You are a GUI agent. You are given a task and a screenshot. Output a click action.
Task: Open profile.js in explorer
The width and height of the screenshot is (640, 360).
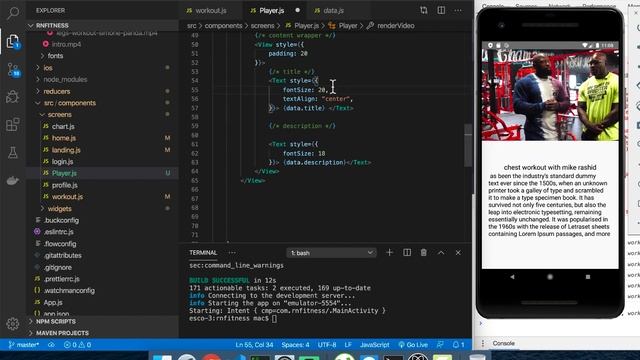[x=64, y=185]
